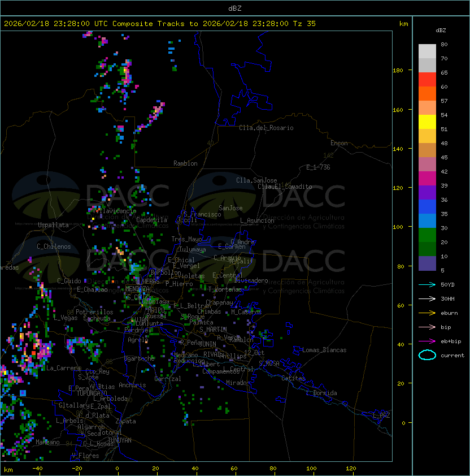Screen dimensions: 470x476
Task: Click the 'dBZ' legend heading
Action: tap(441, 31)
